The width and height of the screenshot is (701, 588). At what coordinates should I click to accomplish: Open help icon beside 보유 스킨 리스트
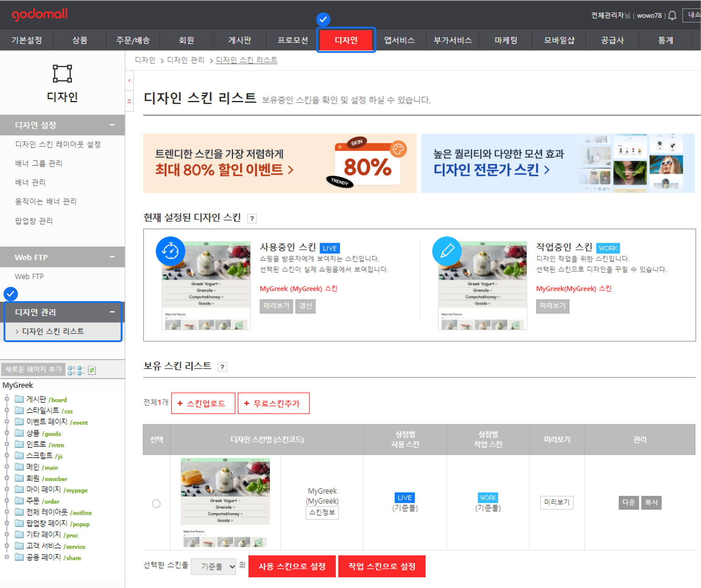pos(222,367)
